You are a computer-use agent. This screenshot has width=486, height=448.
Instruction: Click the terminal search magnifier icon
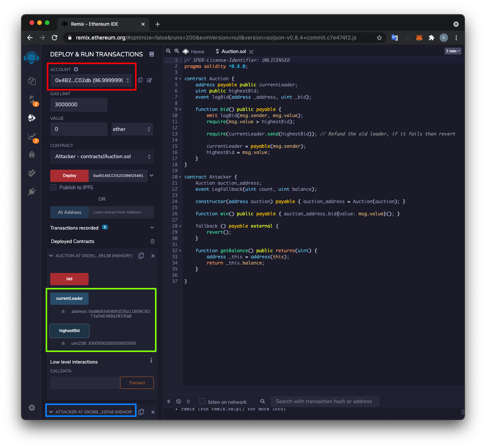pos(263,402)
